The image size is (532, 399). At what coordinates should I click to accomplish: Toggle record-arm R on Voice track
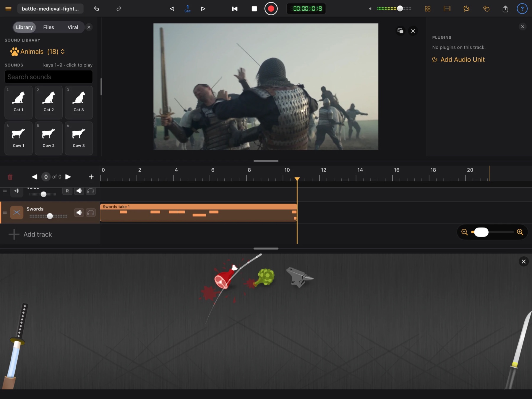[67, 191]
